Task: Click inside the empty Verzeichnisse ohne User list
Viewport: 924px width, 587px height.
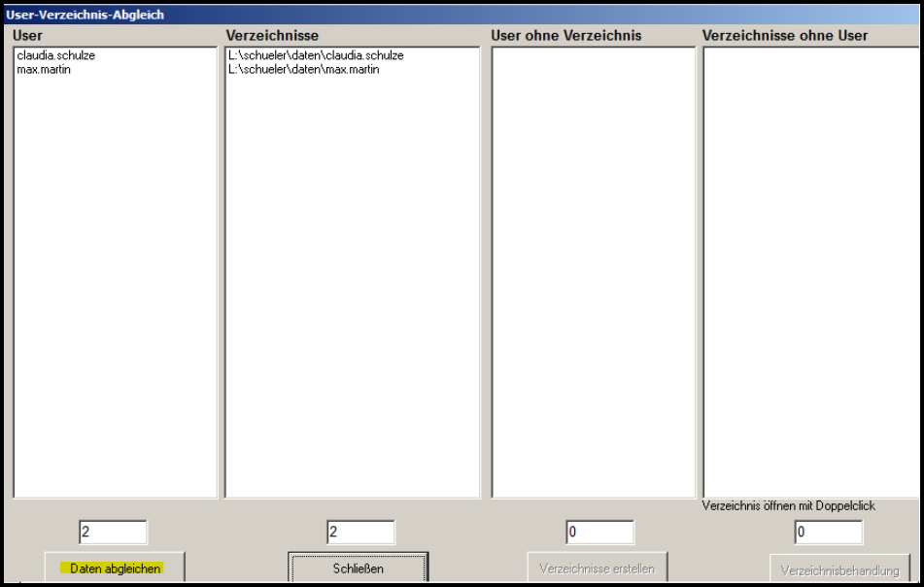Action: [809, 272]
